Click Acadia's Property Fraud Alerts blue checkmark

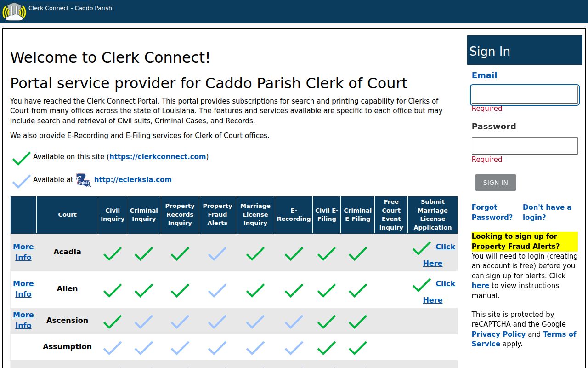click(x=217, y=253)
